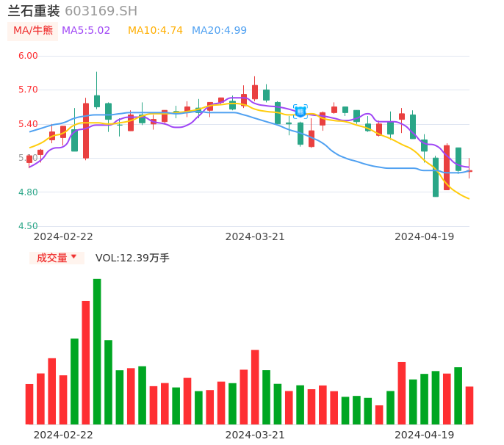Click the 4.50 price axis label
The image size is (504, 445).
(x=28, y=226)
